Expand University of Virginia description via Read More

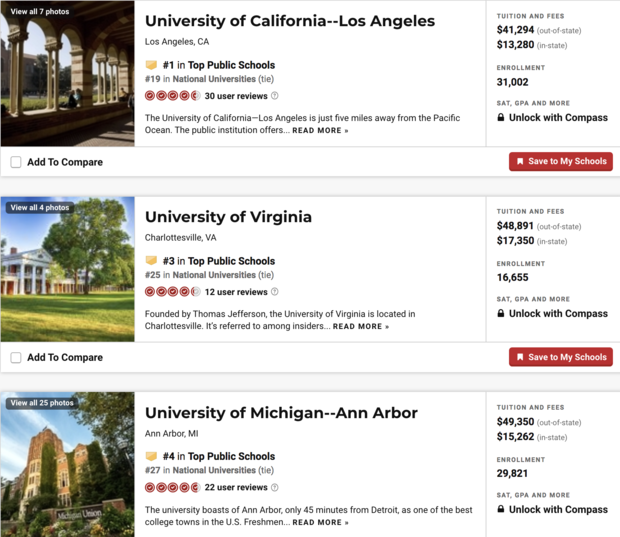tap(360, 327)
